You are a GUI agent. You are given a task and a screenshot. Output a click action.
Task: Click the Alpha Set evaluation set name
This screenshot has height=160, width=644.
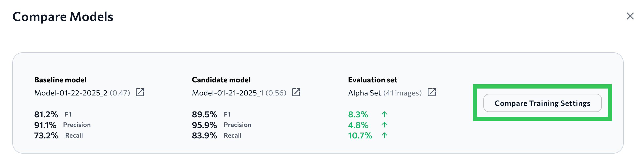(364, 93)
